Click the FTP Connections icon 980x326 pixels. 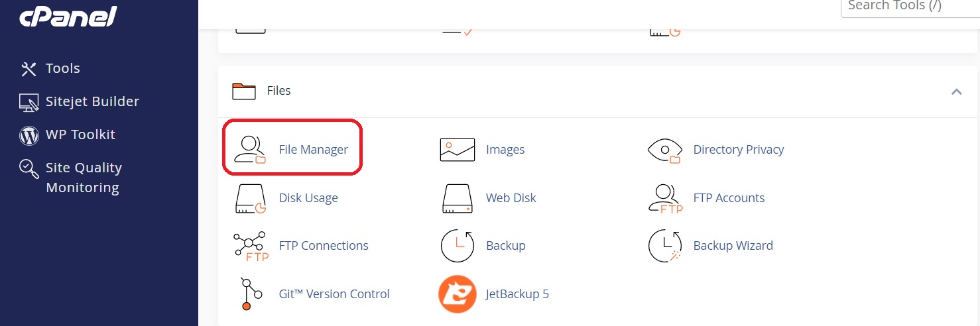point(251,246)
